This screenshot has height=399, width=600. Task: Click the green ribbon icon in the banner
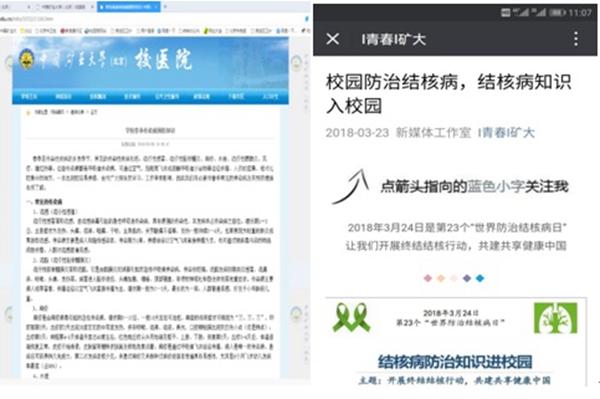(351, 317)
